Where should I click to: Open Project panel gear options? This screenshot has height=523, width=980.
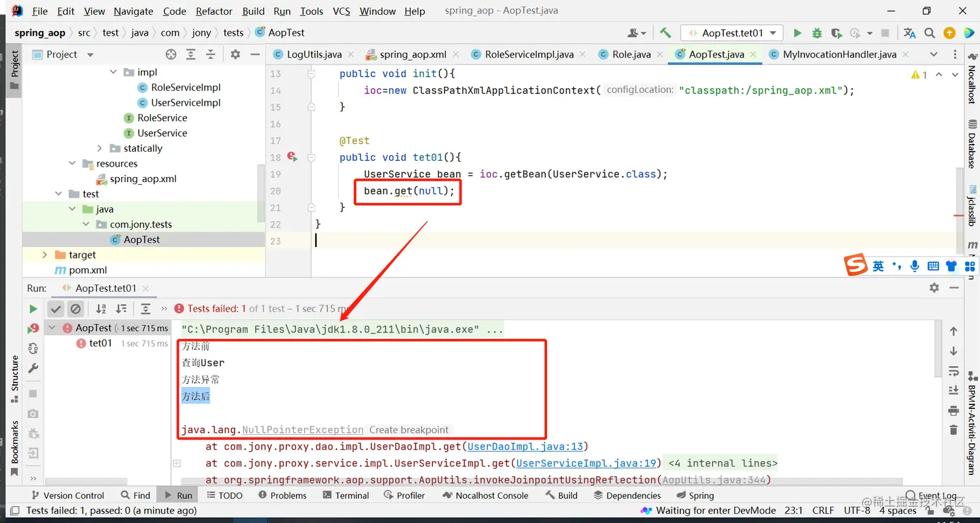(x=235, y=54)
